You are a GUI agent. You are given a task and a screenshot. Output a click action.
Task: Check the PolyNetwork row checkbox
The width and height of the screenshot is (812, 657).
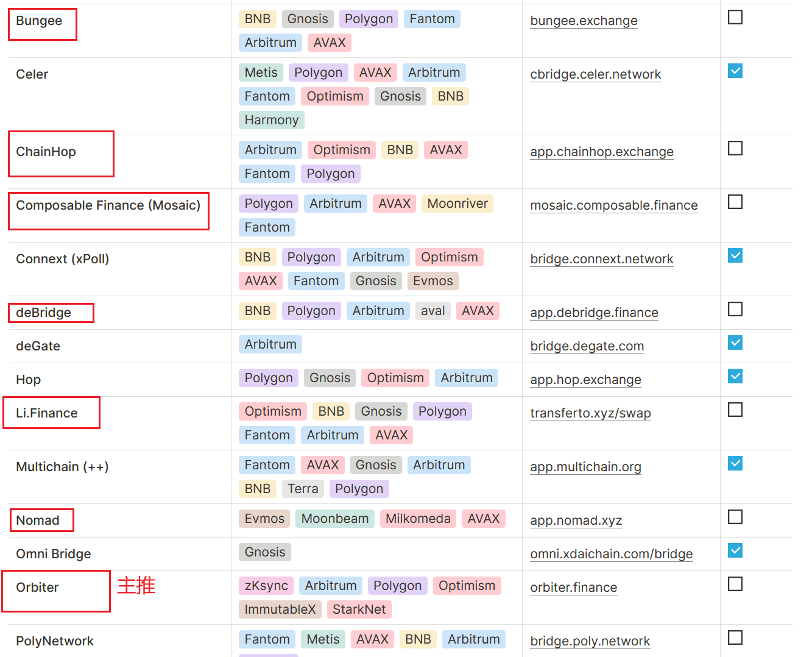point(735,637)
